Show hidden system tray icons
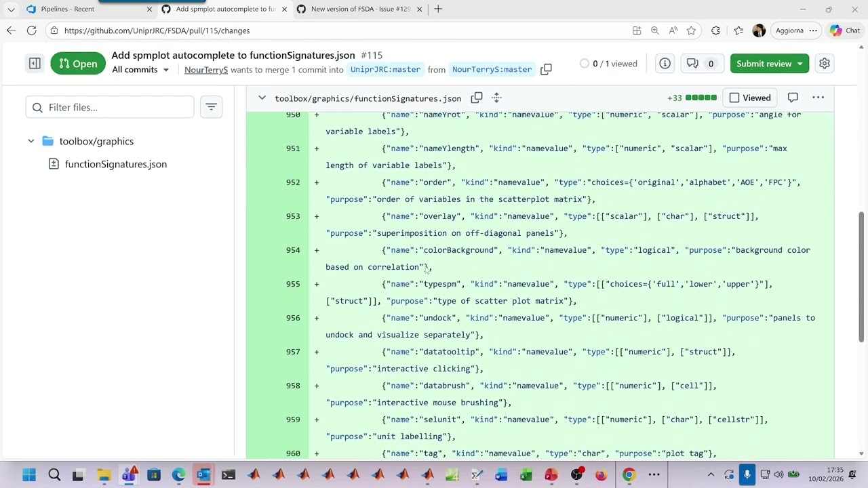Image resolution: width=868 pixels, height=488 pixels. tap(711, 475)
